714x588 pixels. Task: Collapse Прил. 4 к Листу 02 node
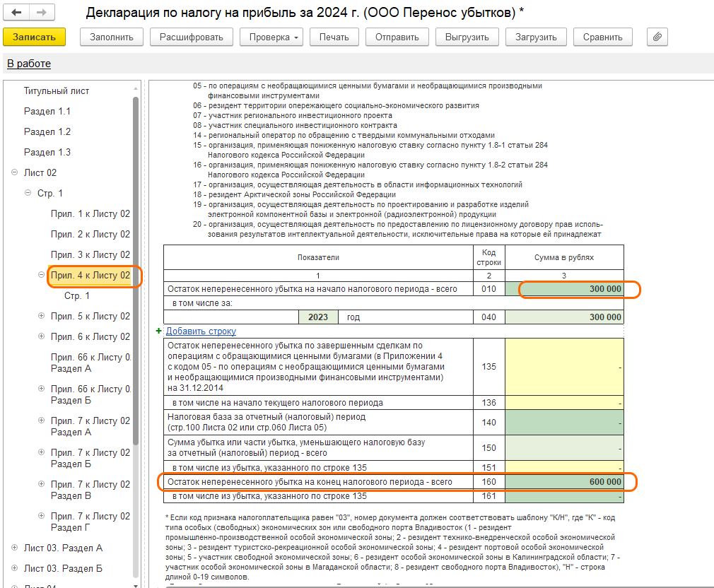(41, 275)
